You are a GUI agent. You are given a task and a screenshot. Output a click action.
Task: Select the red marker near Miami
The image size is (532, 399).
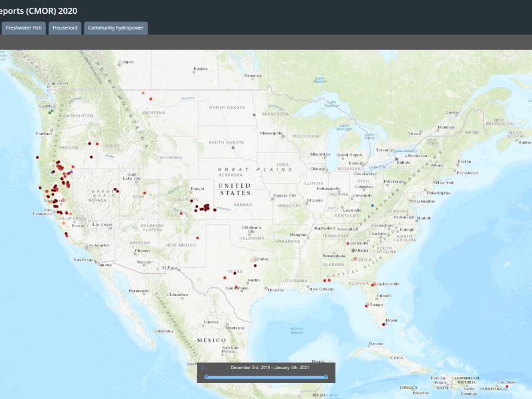[x=384, y=325]
